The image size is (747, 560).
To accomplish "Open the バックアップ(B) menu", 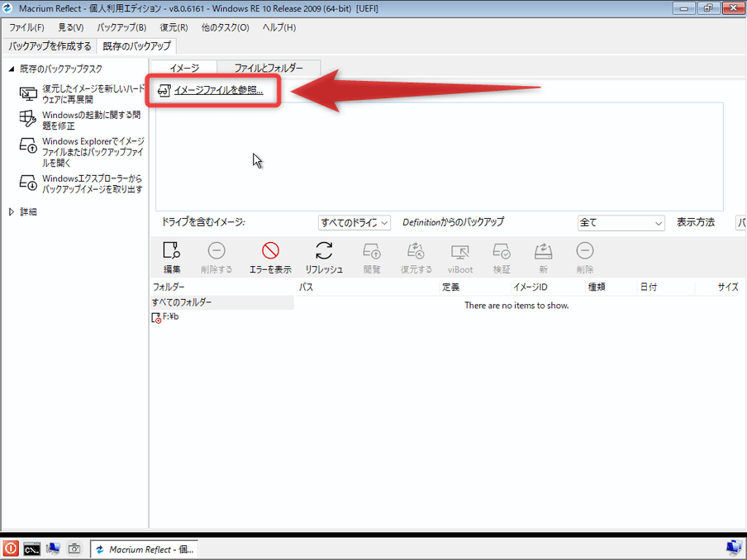I will 121,27.
